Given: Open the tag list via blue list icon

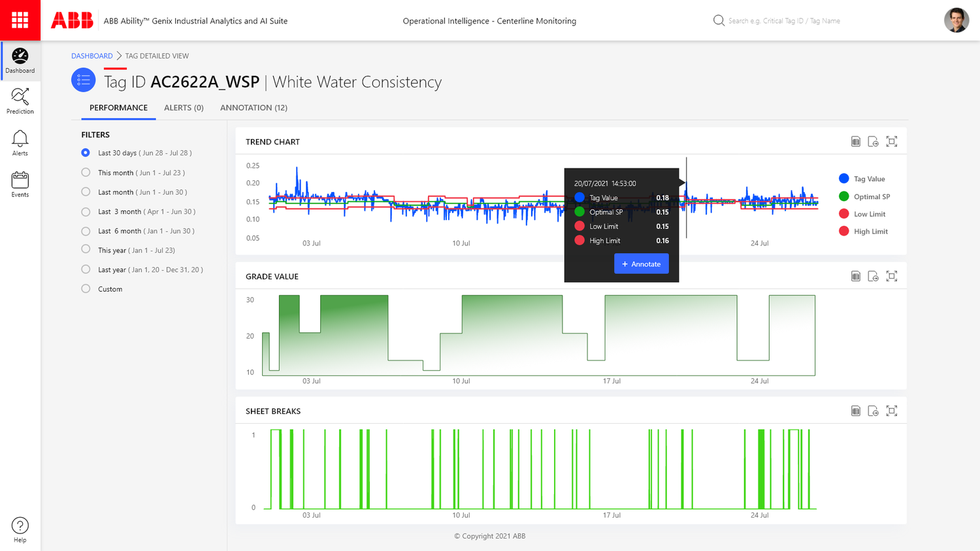Looking at the screenshot, I should tap(84, 80).
